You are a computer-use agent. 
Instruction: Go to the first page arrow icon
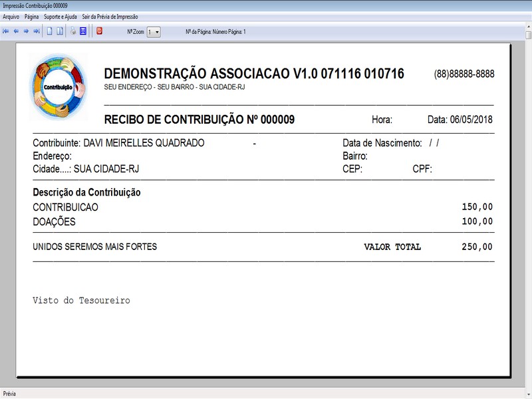point(6,31)
